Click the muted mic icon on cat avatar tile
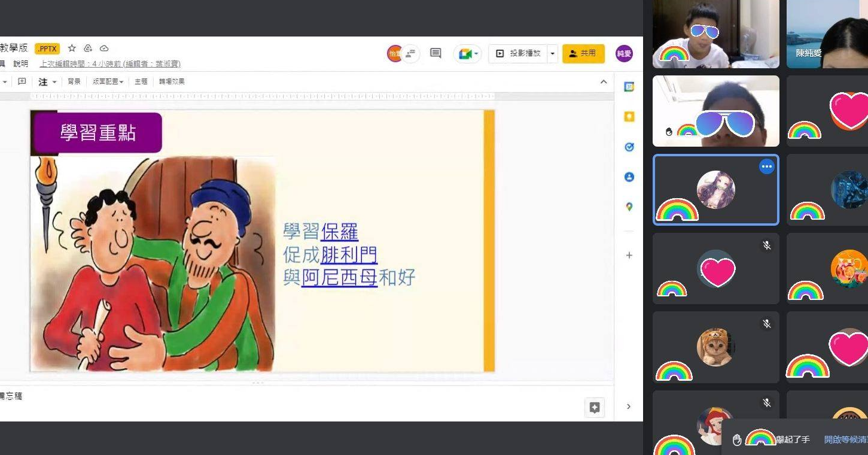 click(x=767, y=324)
